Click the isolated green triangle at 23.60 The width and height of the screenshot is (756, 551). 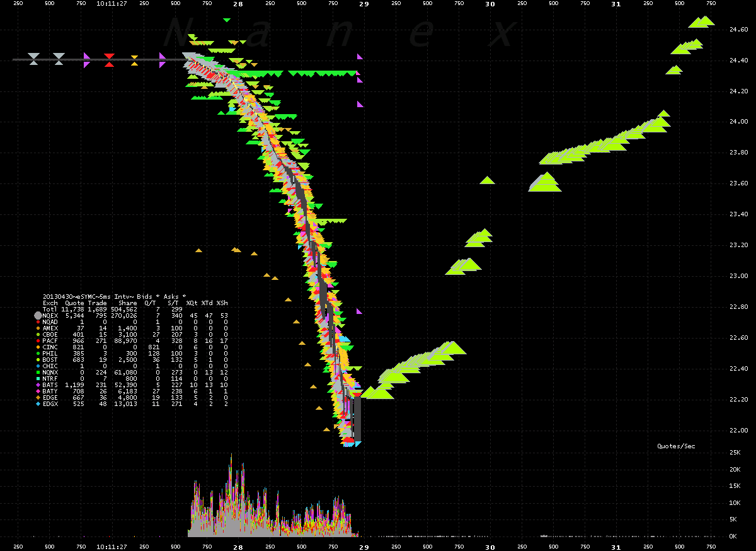[x=487, y=180]
